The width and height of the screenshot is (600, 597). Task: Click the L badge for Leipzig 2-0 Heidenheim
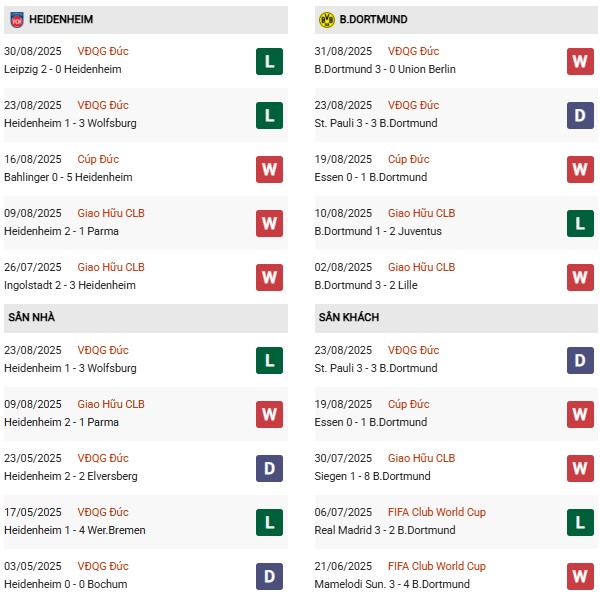click(x=269, y=61)
